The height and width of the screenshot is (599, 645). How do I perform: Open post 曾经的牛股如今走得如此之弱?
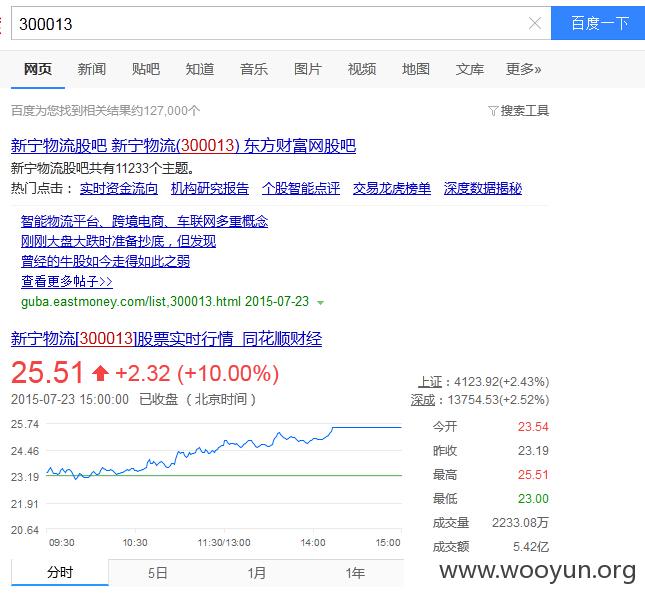tap(105, 261)
